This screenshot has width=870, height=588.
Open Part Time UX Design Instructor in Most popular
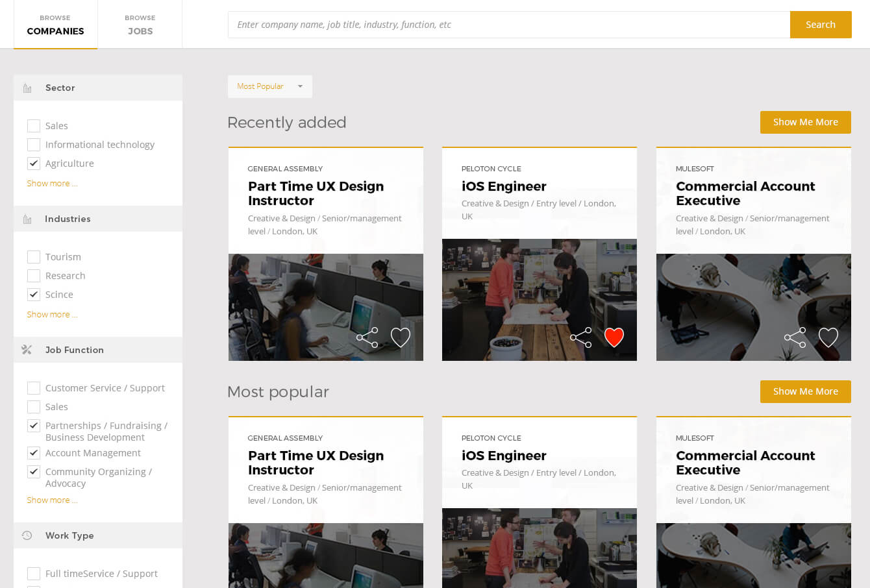click(x=316, y=463)
